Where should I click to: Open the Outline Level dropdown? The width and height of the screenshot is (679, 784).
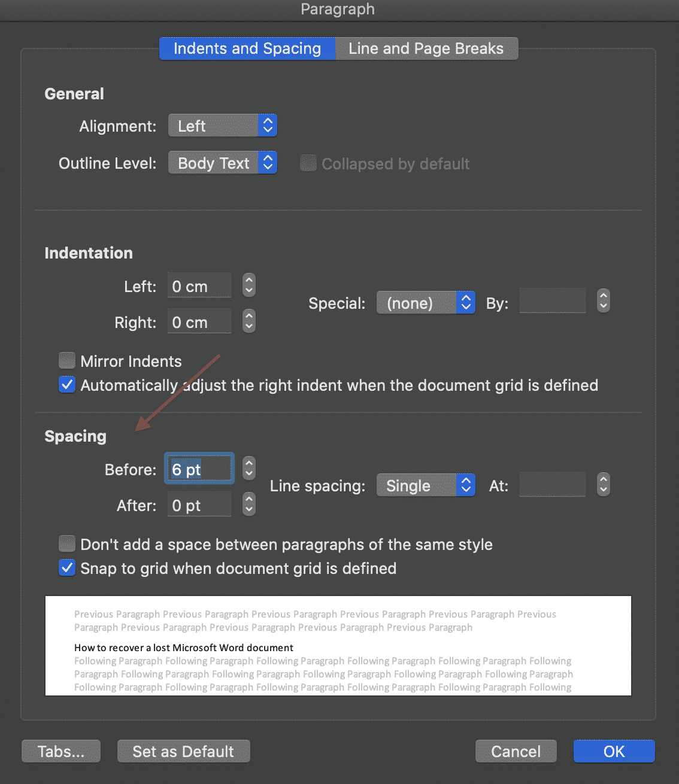[222, 162]
